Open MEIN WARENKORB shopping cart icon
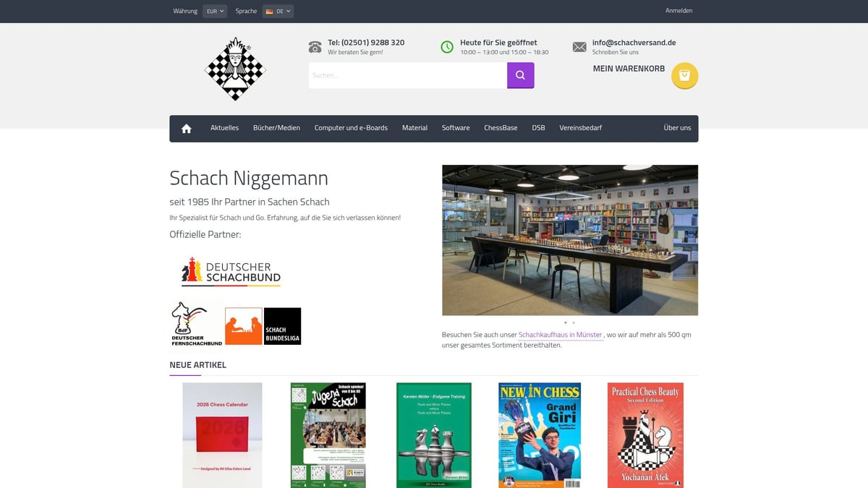 684,74
